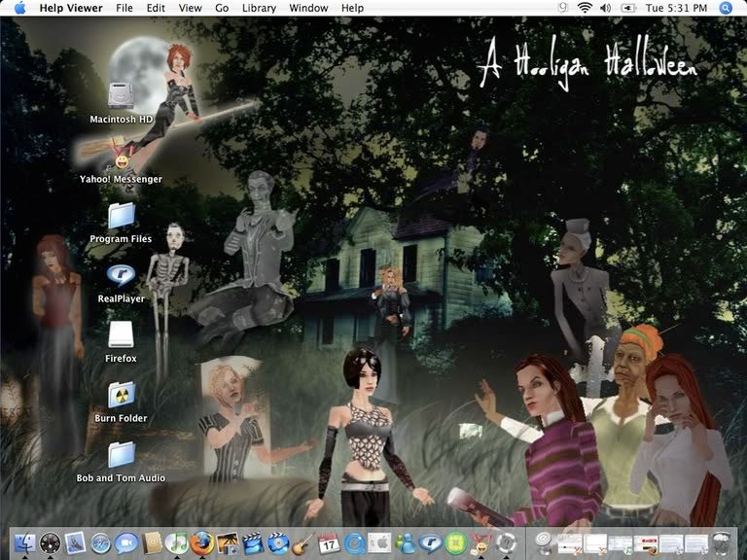The width and height of the screenshot is (747, 560).
Task: Click the green round Dock app icon
Action: pos(455,543)
